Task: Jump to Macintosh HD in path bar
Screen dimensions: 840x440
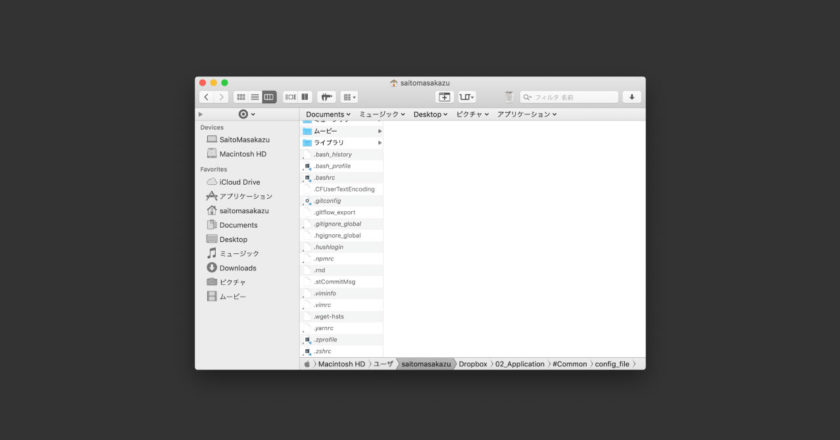Action: pos(341,364)
